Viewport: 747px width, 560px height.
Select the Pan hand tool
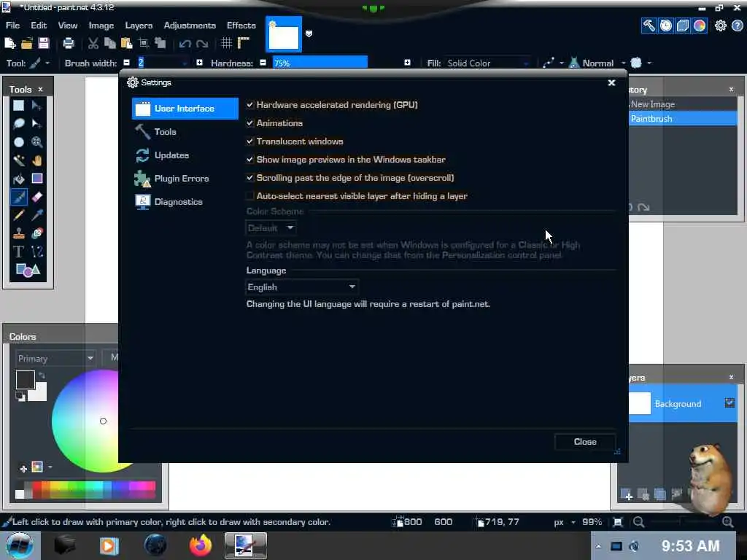click(x=36, y=160)
